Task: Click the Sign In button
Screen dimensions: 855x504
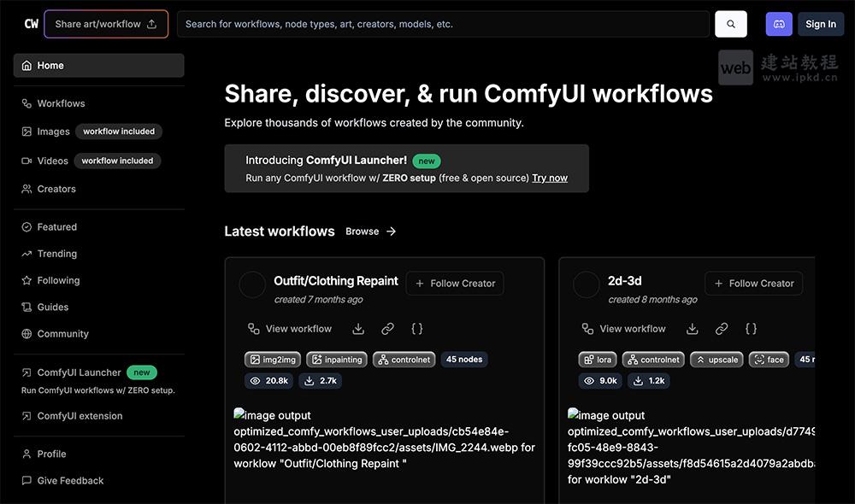Action: coord(819,23)
